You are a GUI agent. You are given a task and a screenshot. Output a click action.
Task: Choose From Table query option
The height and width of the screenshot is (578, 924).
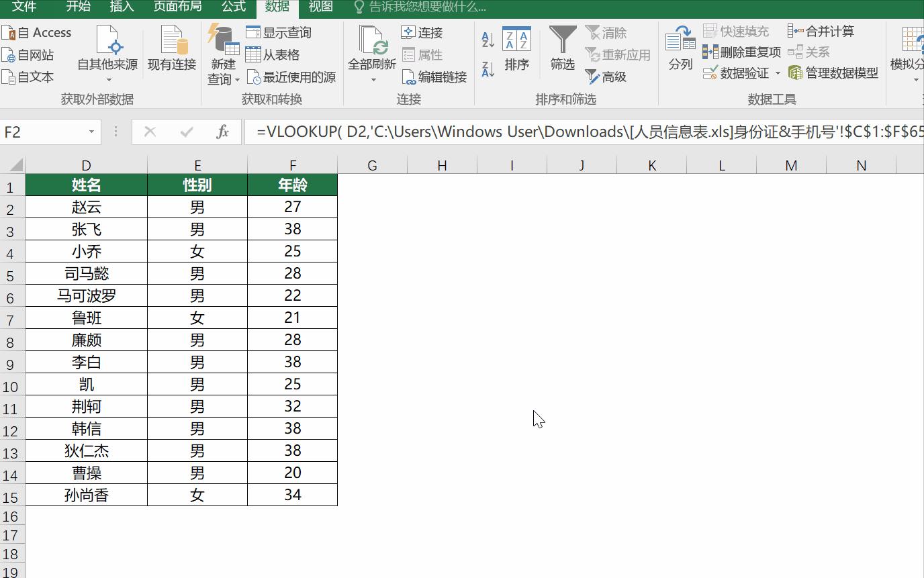(273, 55)
